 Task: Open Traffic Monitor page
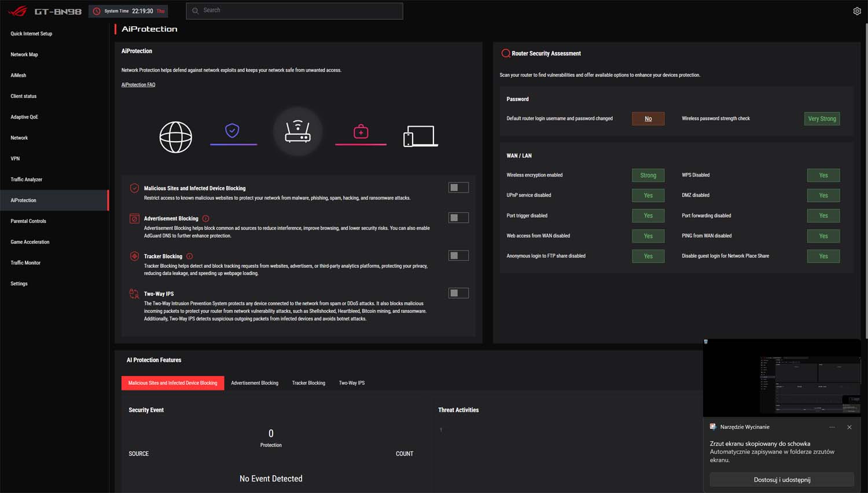click(54, 263)
